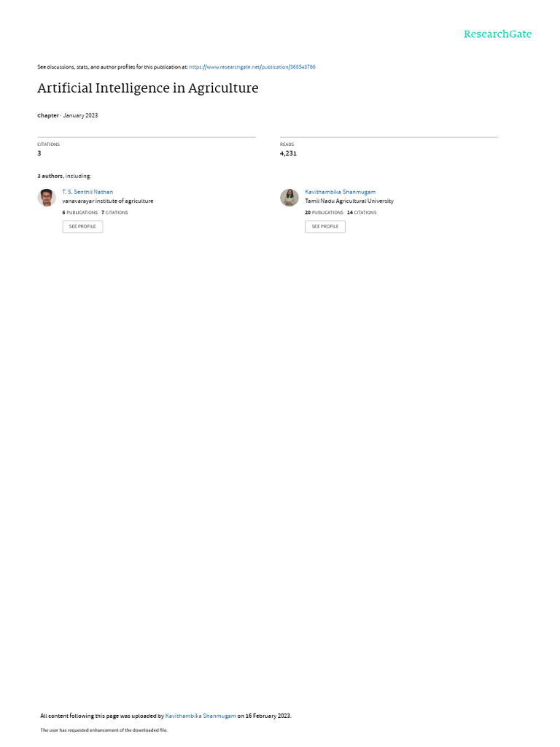Open the researchgate.net publication URL link
This screenshot has height=747, width=560.
252,67
